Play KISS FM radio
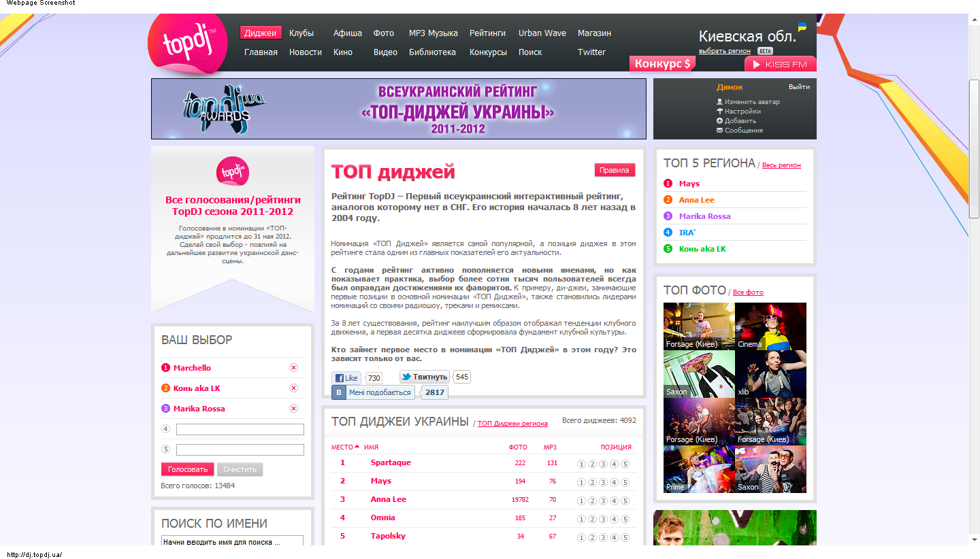Screen dimensions: 980x559 [x=781, y=64]
